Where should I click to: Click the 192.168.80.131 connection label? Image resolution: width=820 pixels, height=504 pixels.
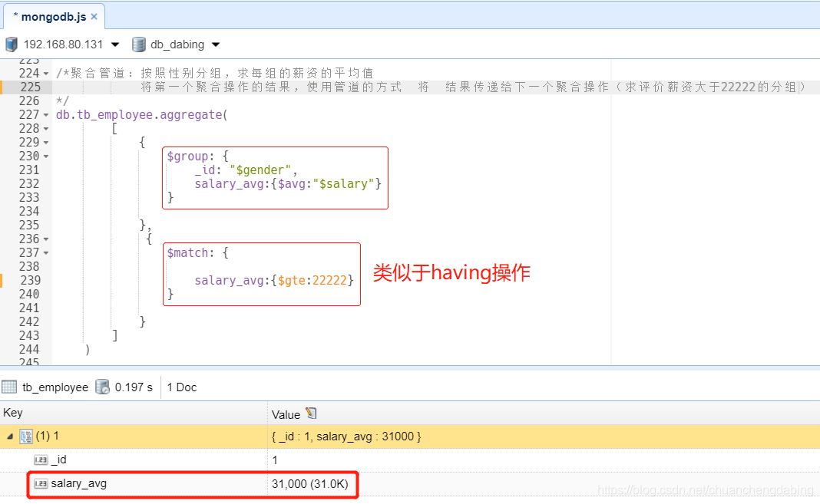[63, 44]
